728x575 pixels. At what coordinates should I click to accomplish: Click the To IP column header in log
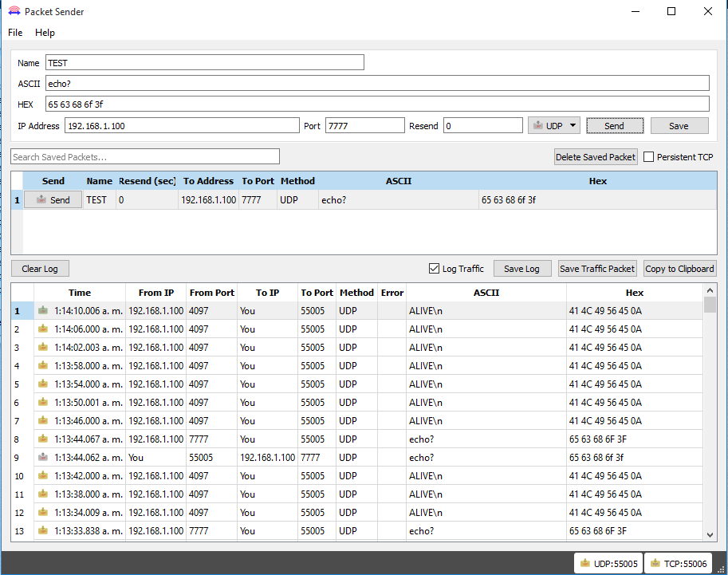point(267,293)
